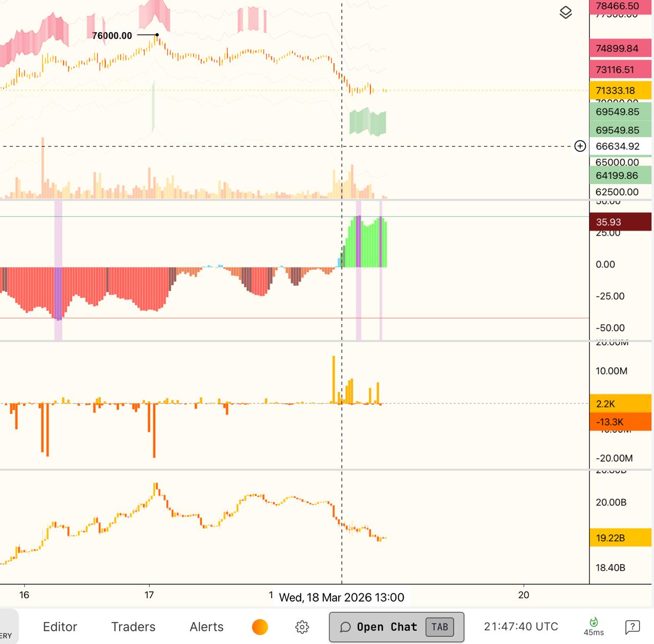Viewport: 654px width, 644px height.
Task: Select the Alerts tab
Action: [x=206, y=627]
